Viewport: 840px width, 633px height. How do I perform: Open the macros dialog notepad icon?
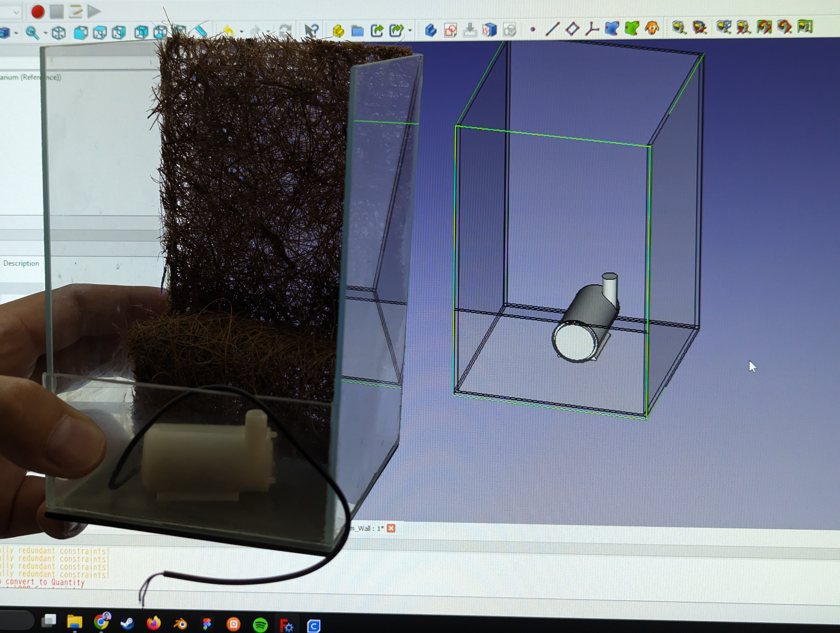tap(76, 11)
